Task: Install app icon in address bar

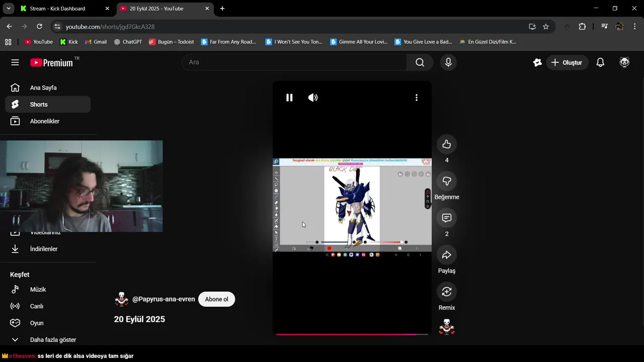Action: coord(532,27)
